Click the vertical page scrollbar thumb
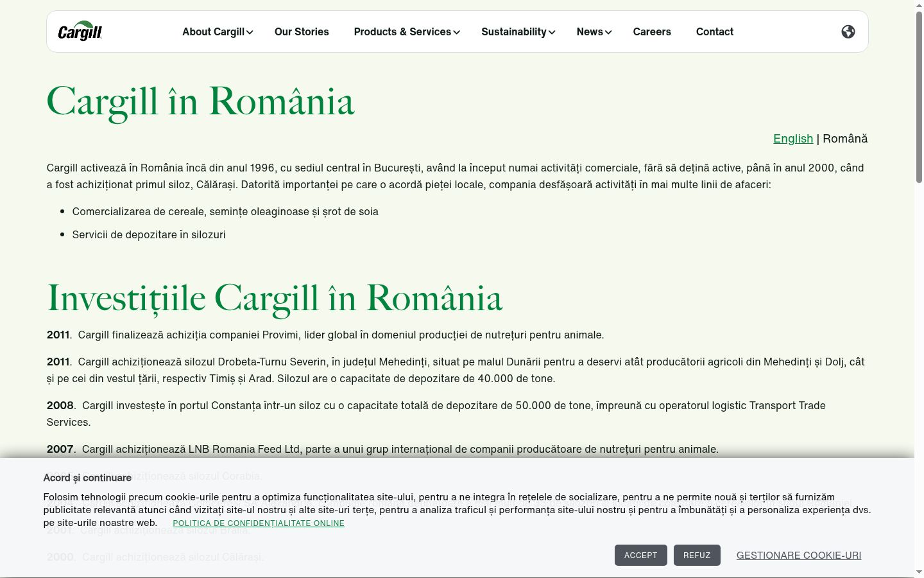 (x=919, y=96)
